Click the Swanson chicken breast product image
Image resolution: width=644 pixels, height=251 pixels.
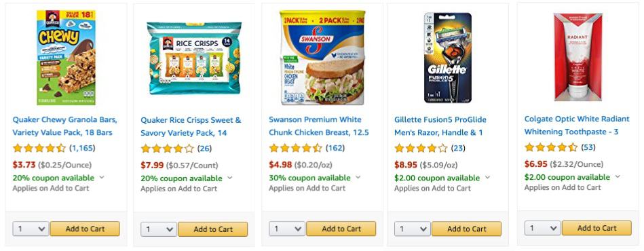(x=322, y=58)
